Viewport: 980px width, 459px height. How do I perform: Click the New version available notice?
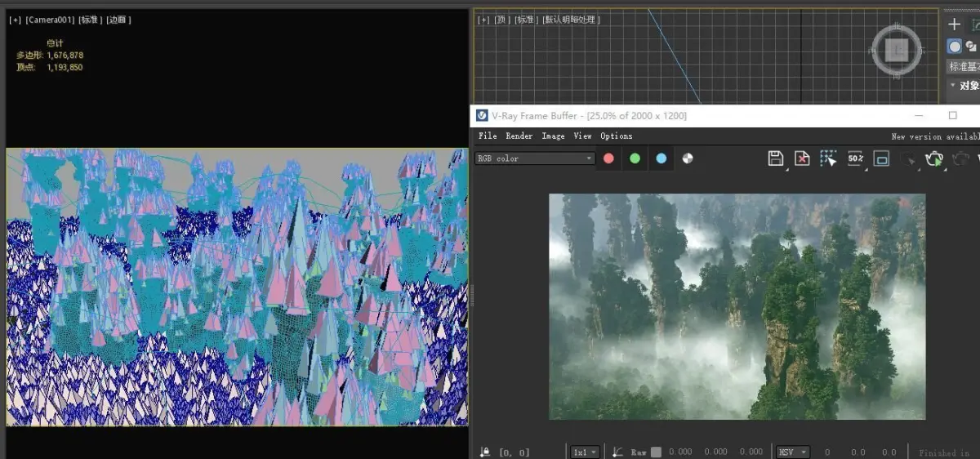pos(935,136)
